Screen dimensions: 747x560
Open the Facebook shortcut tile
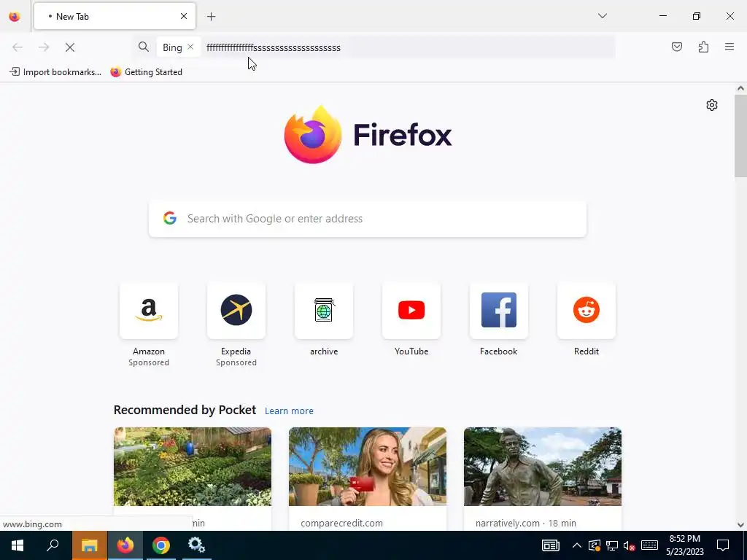click(499, 311)
